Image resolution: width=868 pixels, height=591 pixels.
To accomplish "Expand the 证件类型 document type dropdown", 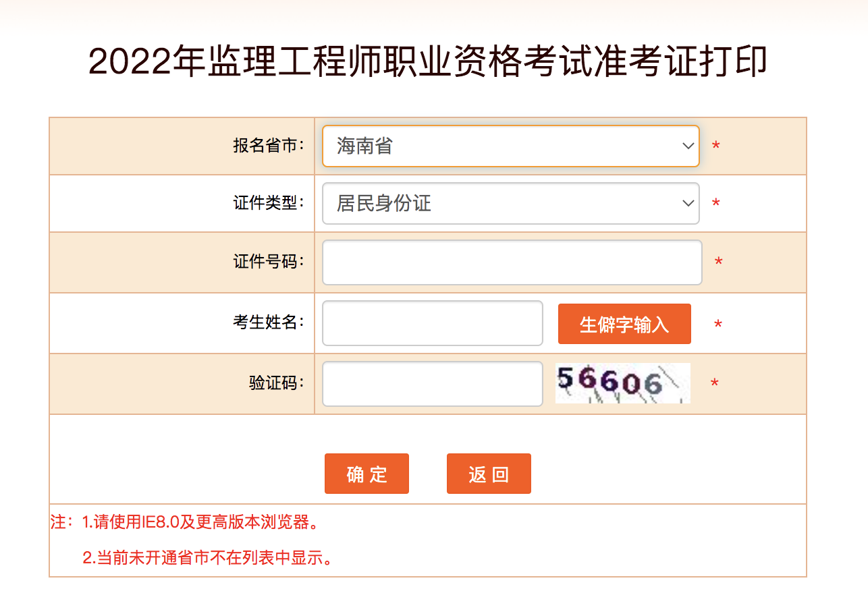I will (x=510, y=203).
